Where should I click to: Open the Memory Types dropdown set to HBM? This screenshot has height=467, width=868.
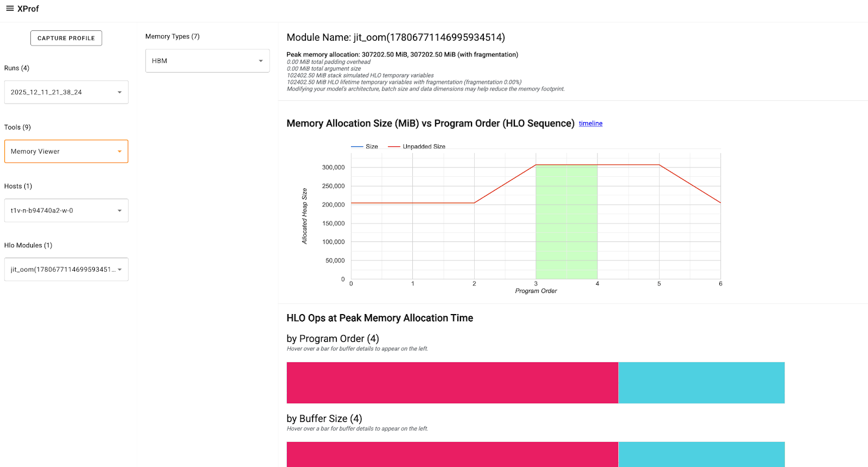[x=207, y=61]
